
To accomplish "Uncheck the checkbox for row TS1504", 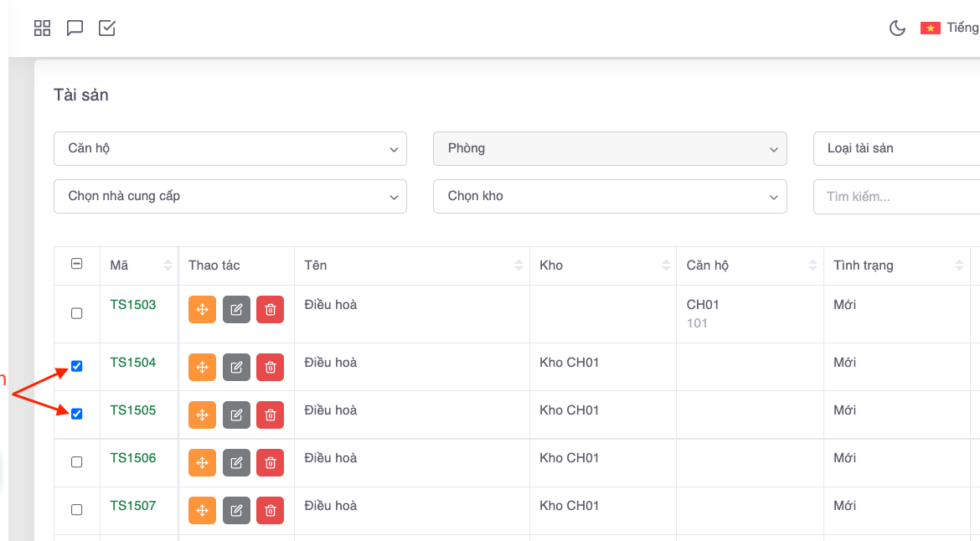I will click(77, 366).
